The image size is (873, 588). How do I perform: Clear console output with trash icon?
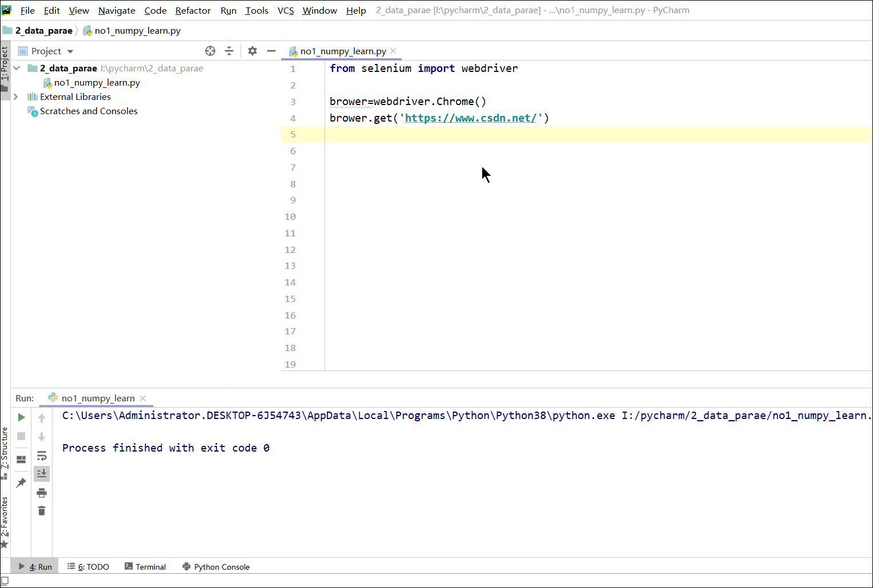point(42,511)
